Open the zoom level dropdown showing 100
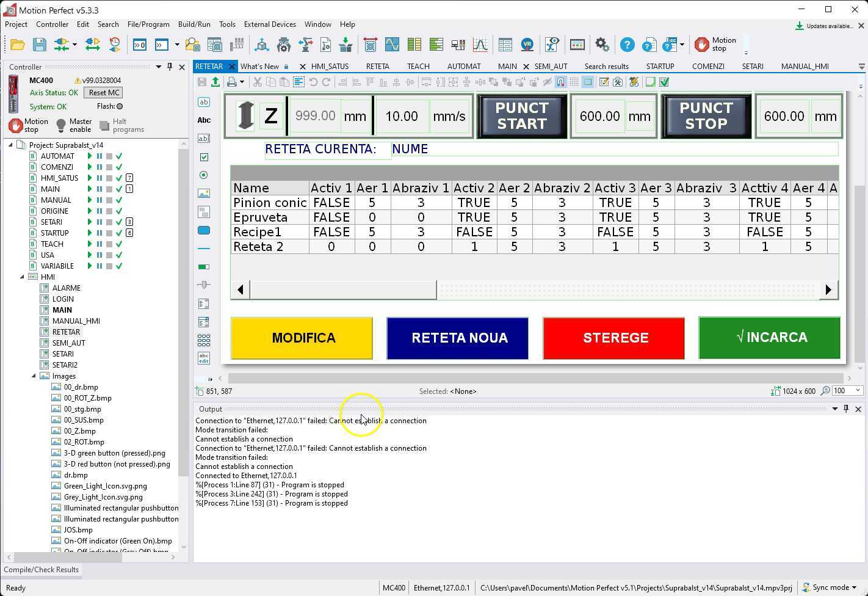This screenshot has height=596, width=868. (x=858, y=391)
